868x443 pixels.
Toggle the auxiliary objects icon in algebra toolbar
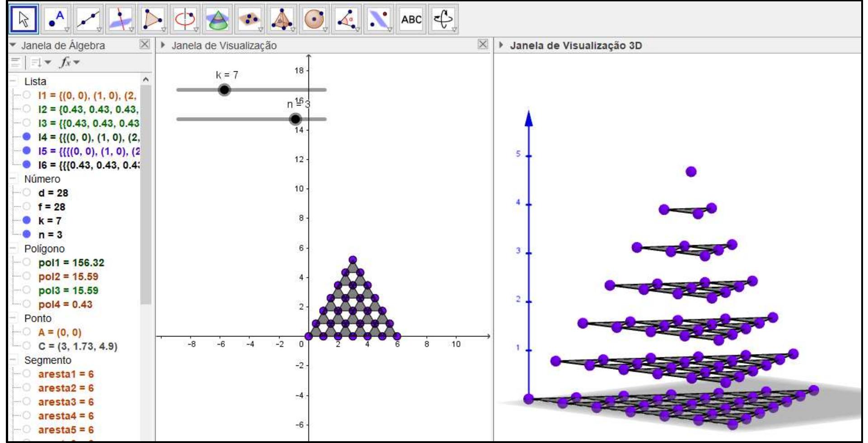coord(15,62)
